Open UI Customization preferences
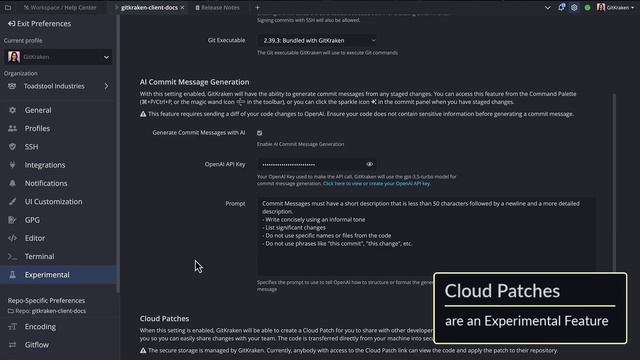Viewport: 640px width, 360px height. 53,202
